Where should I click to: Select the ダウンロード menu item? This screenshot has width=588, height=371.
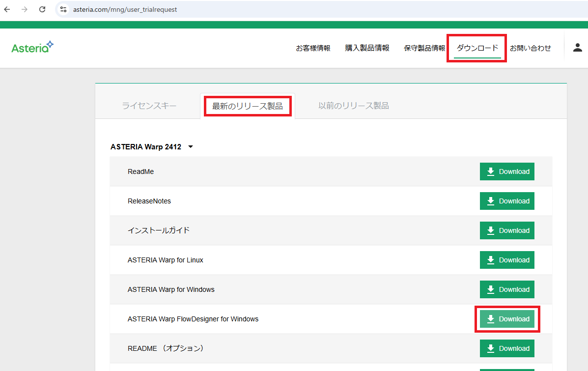click(x=477, y=48)
